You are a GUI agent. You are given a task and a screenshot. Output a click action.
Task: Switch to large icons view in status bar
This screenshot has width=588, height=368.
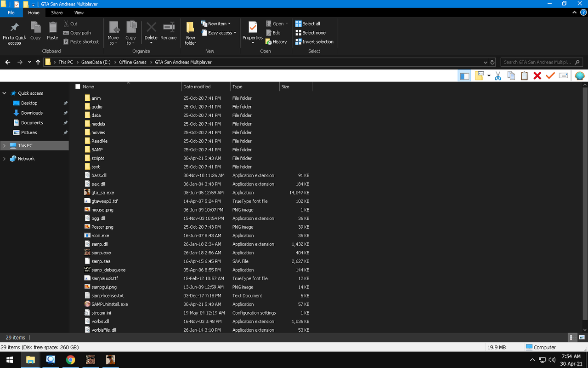(x=581, y=338)
